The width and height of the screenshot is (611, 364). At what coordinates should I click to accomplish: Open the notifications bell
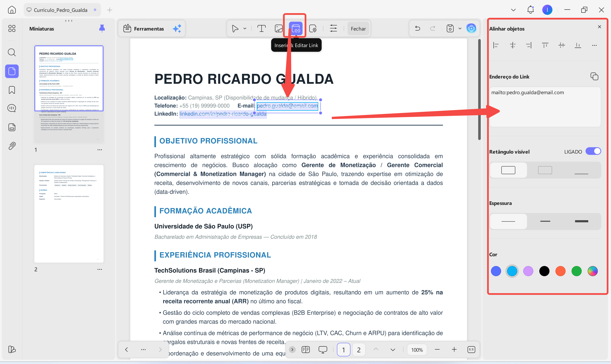tap(531, 10)
